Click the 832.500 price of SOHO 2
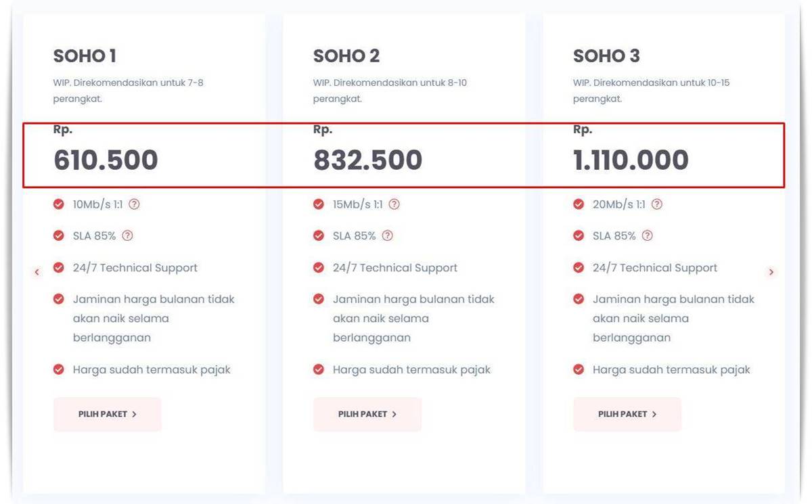Viewport: 812px width, 504px height. (x=367, y=161)
